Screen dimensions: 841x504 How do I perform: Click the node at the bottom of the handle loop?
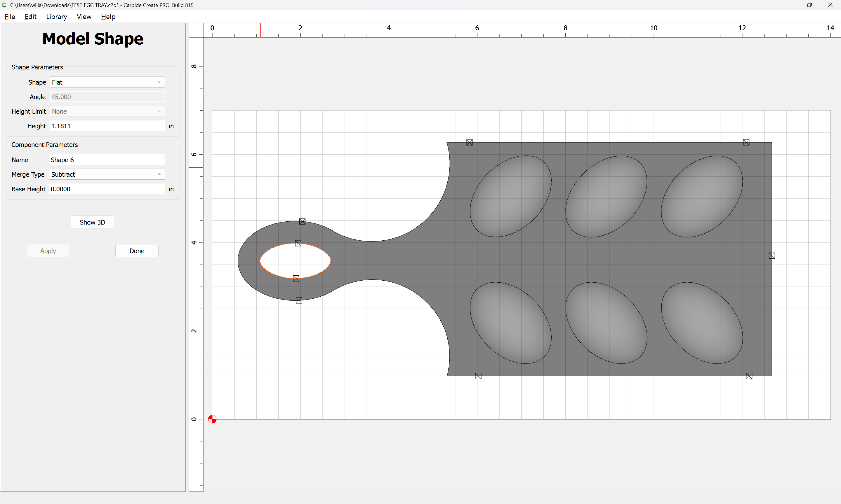click(299, 301)
